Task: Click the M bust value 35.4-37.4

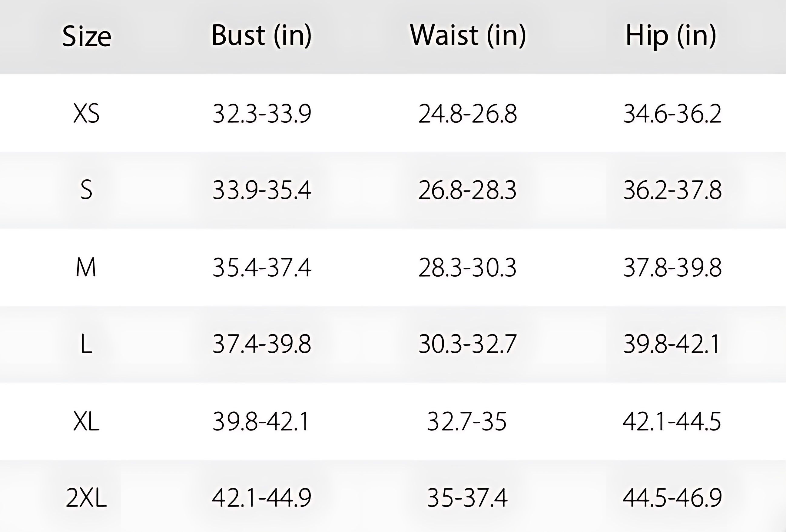Action: point(262,268)
